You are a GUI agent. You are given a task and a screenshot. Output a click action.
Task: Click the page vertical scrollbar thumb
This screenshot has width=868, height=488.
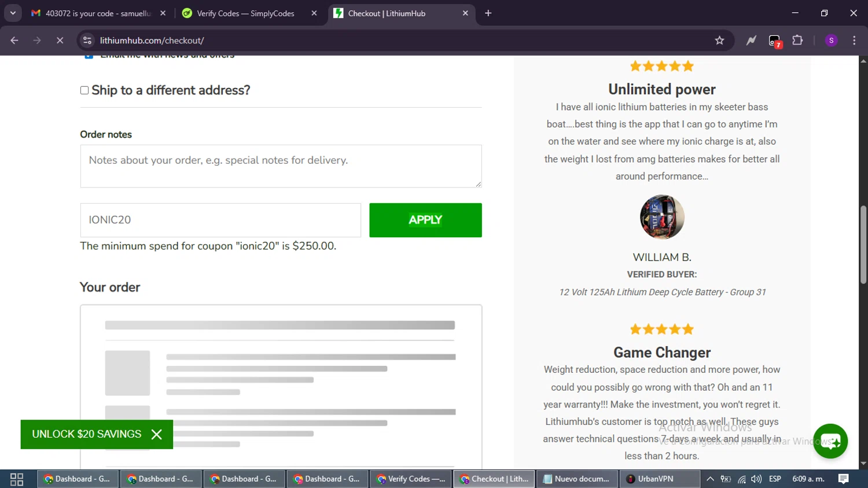click(863, 244)
